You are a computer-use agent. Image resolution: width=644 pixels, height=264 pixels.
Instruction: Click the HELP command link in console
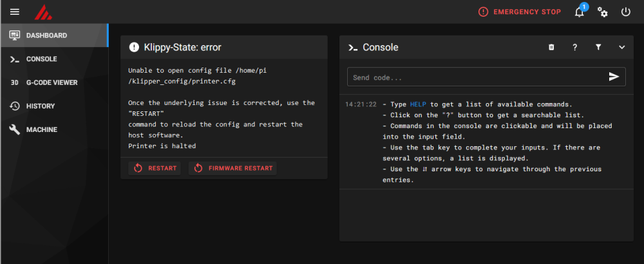click(418, 104)
